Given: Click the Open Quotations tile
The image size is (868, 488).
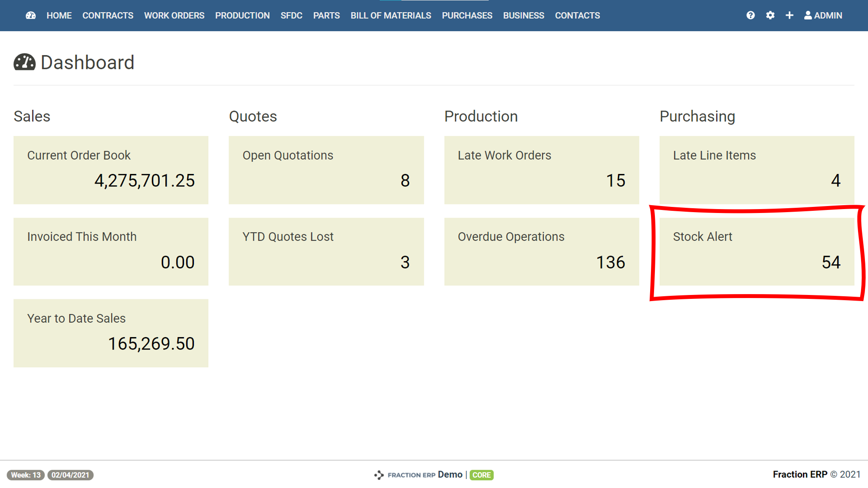Looking at the screenshot, I should tap(326, 170).
